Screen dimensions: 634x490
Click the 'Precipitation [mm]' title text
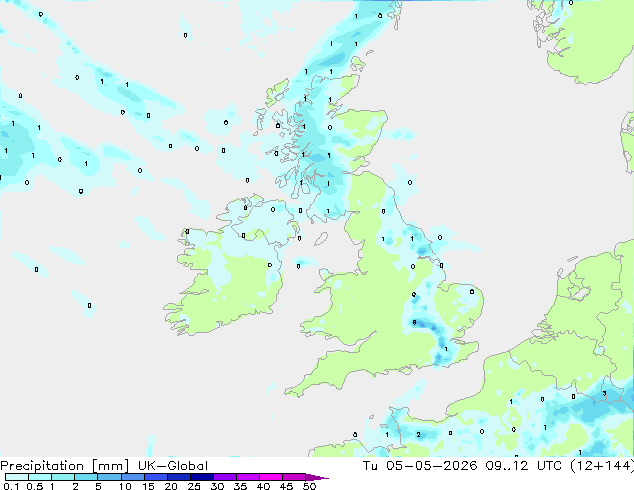coord(65,466)
